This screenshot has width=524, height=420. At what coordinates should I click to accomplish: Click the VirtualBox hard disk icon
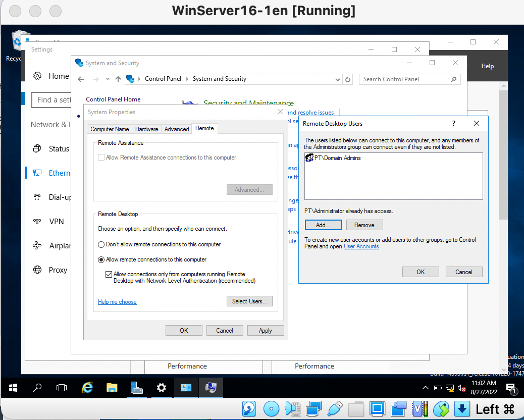[x=249, y=408]
